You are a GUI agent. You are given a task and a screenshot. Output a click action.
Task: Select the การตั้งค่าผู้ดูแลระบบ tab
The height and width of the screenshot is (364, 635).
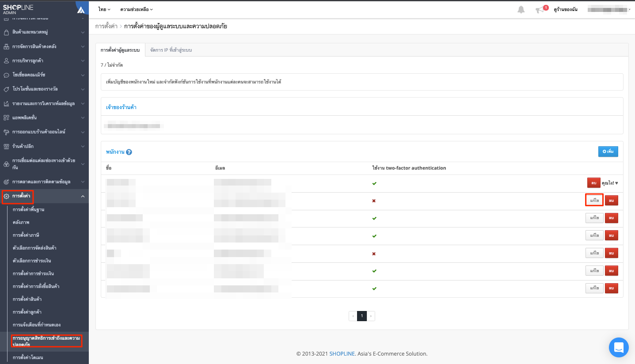120,50
